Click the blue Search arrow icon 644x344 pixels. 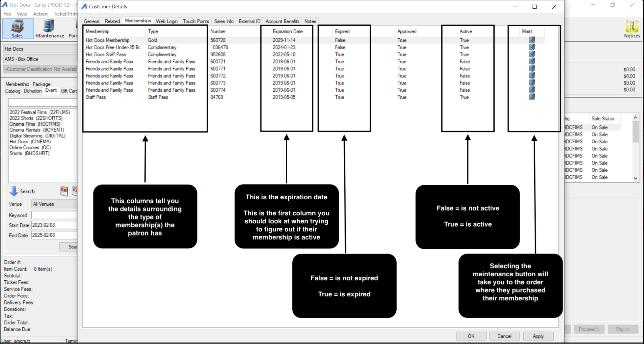tap(14, 192)
